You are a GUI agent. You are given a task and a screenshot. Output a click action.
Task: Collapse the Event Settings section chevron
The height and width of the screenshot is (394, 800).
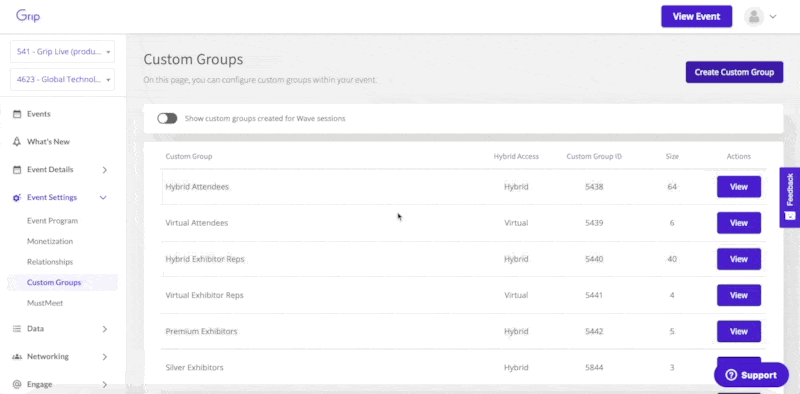tap(103, 198)
